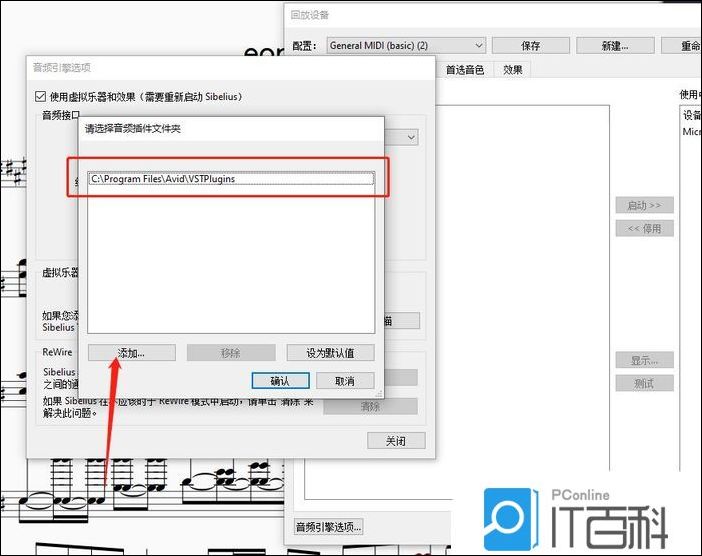Click the 启动 >> button
702x556 pixels.
pos(644,205)
